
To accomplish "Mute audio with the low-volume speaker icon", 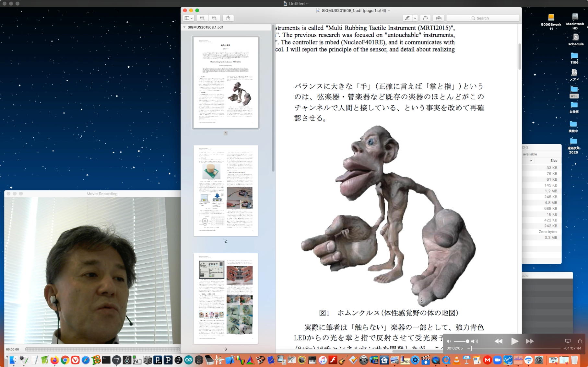I will point(449,341).
